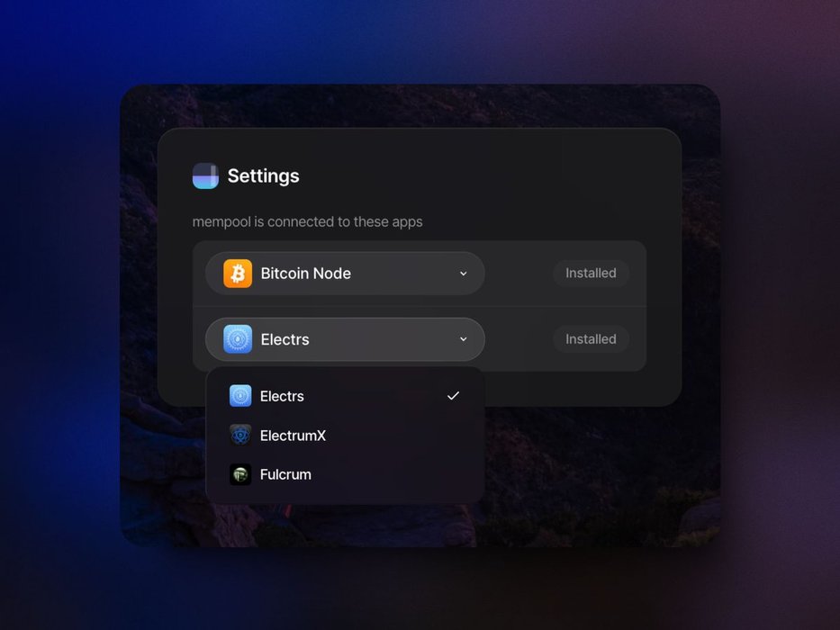Pick Fulcrum from the dropdown menu
The height and width of the screenshot is (630, 840).
pos(285,474)
